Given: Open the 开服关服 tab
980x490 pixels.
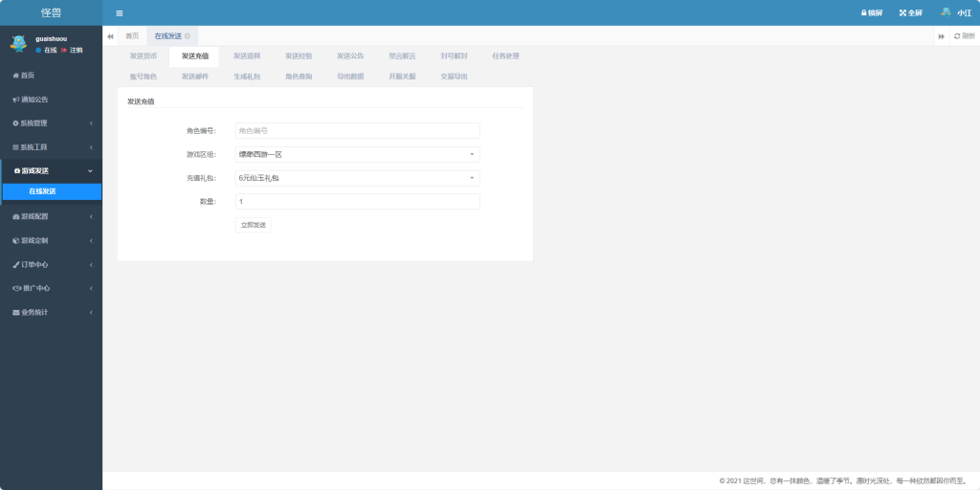Looking at the screenshot, I should pos(403,77).
